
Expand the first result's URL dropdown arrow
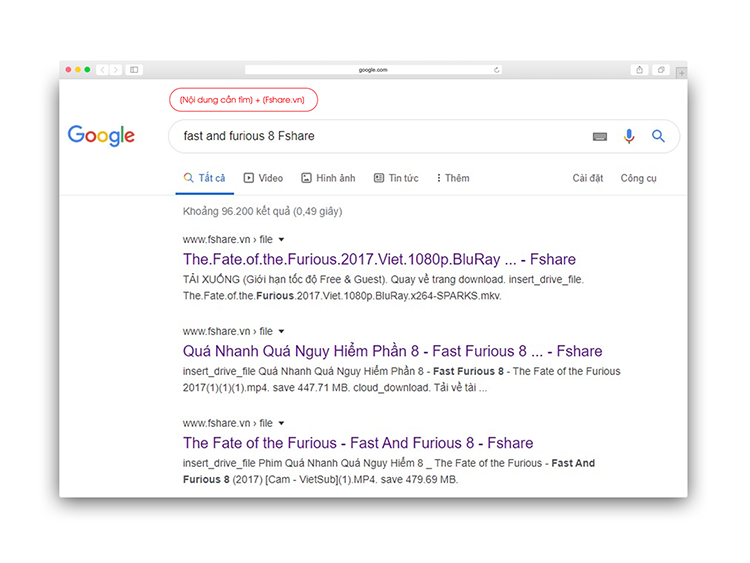coord(282,240)
